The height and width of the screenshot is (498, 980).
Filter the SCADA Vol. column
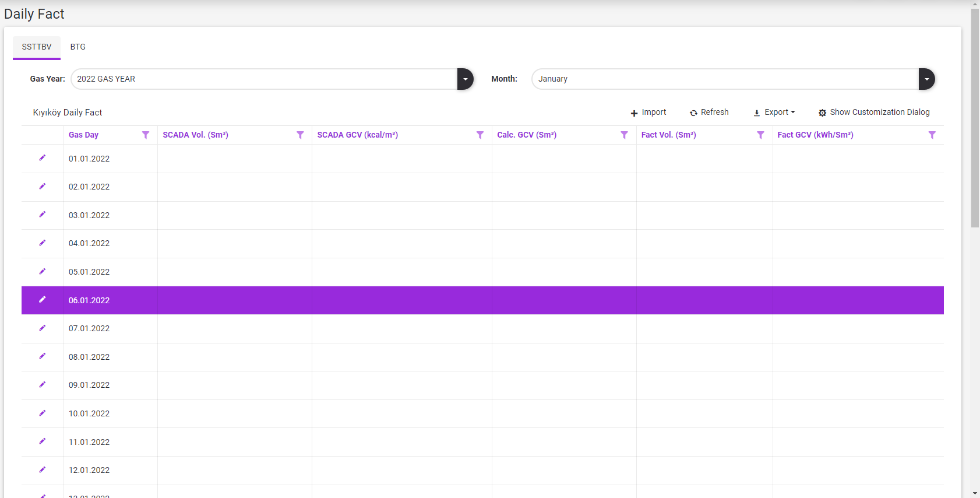click(x=300, y=135)
